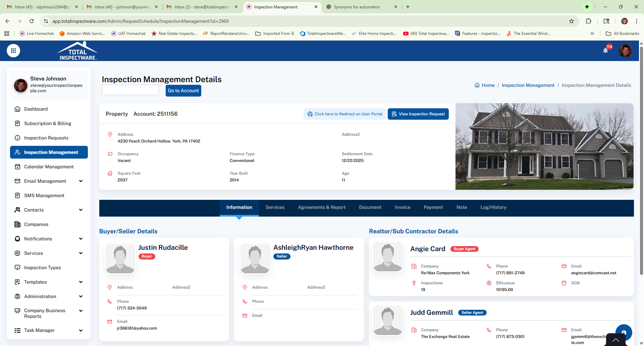Bookmark this page with star icon
Viewport: 644px width, 346px height.
[x=572, y=21]
